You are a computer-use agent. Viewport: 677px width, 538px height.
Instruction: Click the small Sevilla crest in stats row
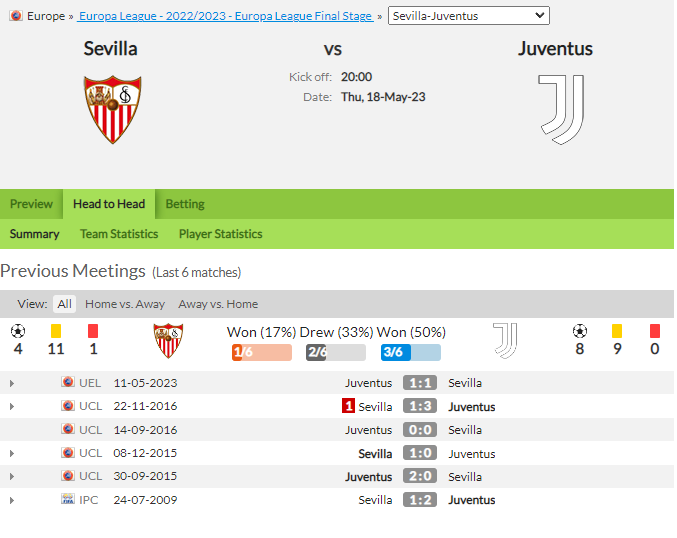(x=168, y=341)
